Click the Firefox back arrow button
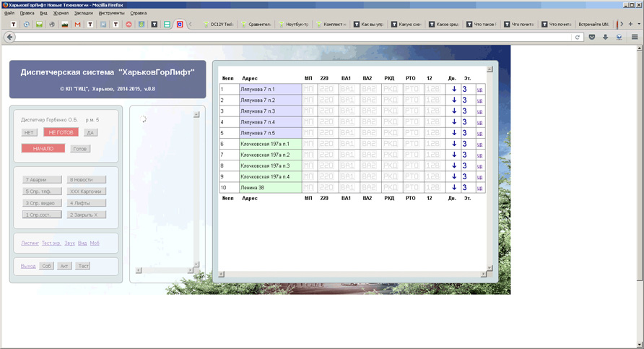The width and height of the screenshot is (644, 349). 10,37
